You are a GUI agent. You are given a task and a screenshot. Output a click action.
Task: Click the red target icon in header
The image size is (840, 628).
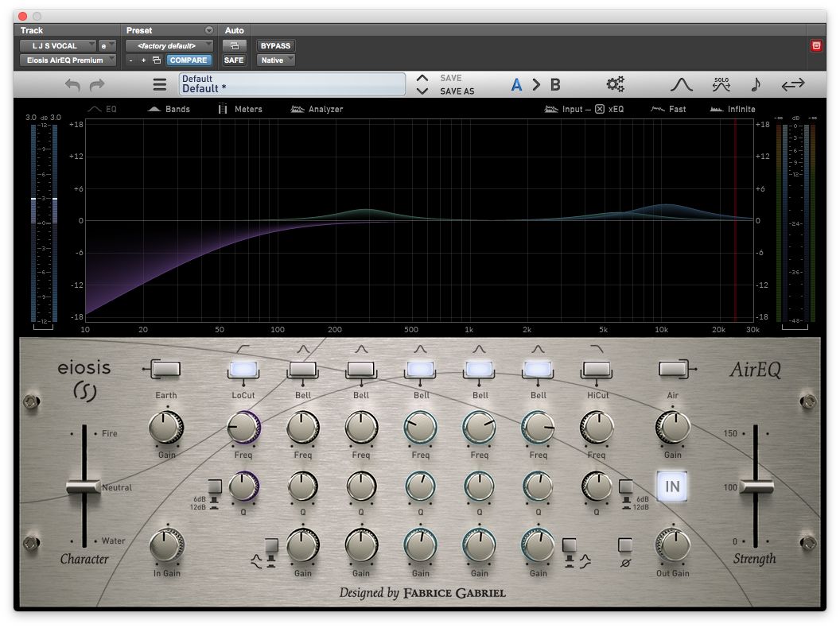tap(816, 45)
